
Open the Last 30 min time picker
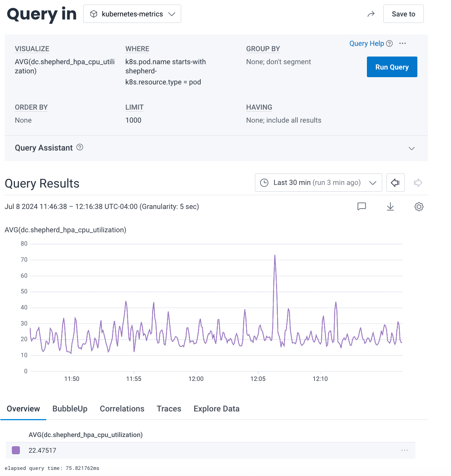[318, 183]
